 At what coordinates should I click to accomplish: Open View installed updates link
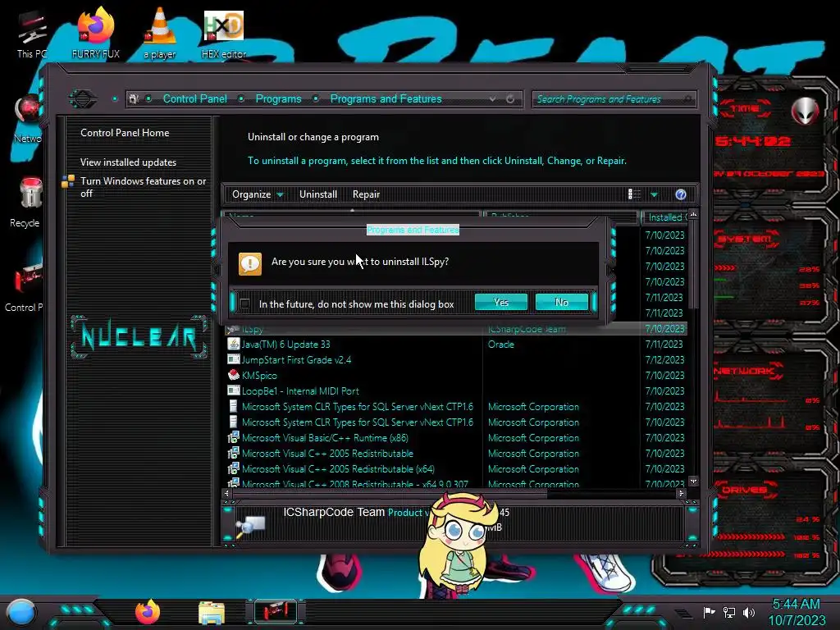(128, 162)
